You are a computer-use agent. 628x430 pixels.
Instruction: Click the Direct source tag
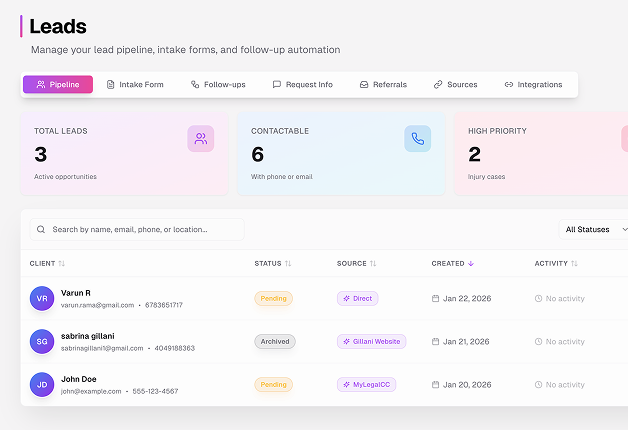point(358,298)
